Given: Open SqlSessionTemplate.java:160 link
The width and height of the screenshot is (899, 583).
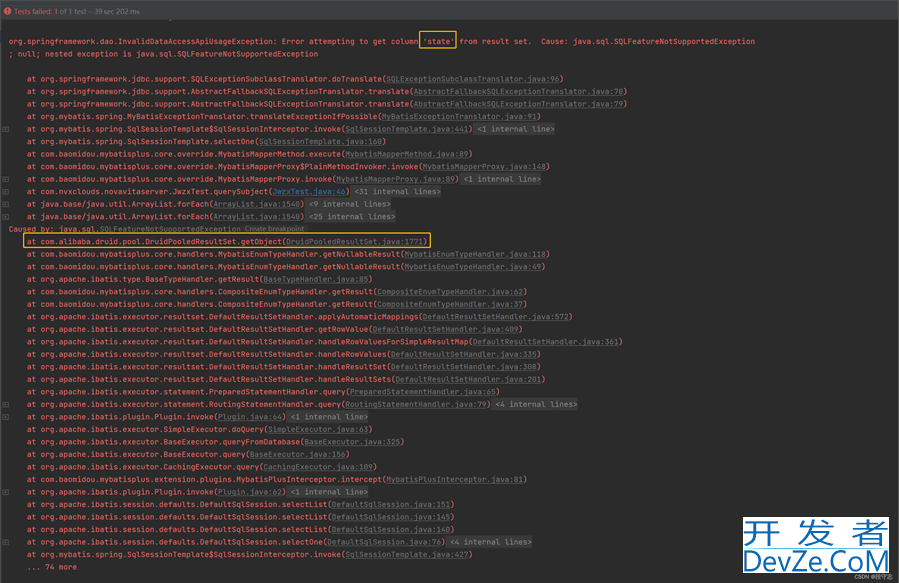Looking at the screenshot, I should click(x=320, y=141).
